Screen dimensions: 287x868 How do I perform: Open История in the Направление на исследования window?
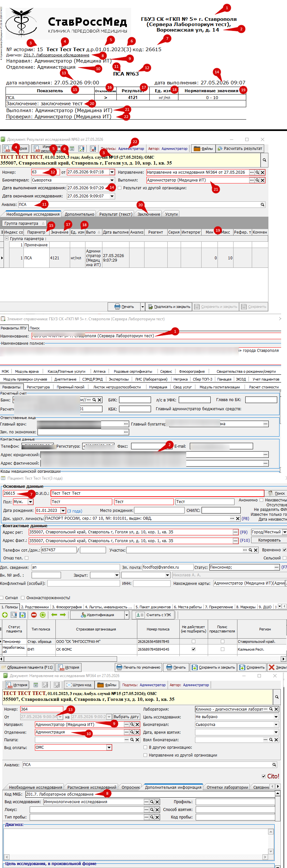coord(16,685)
